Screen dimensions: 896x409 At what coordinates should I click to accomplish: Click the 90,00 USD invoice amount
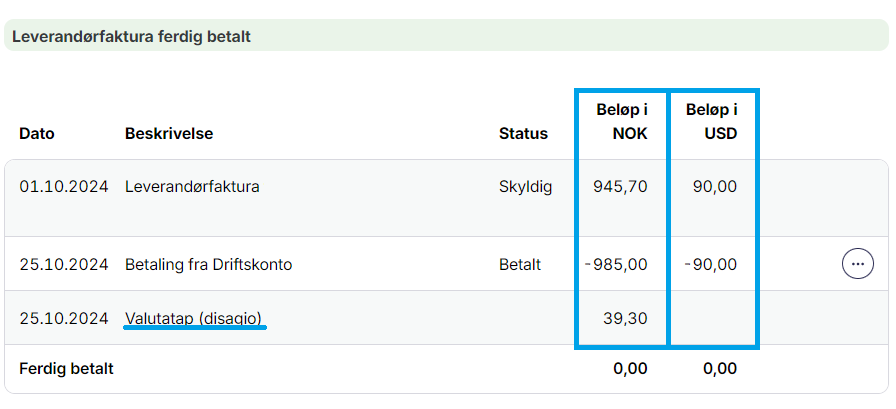(714, 186)
